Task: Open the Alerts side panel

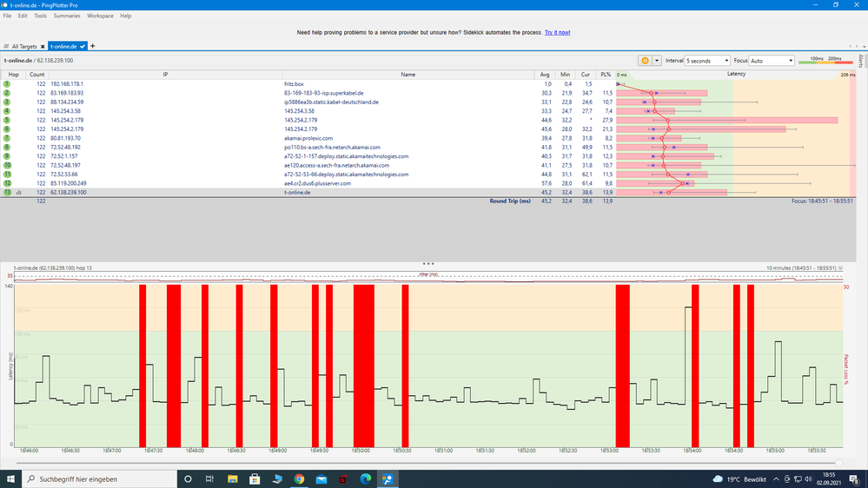Action: tap(861, 61)
